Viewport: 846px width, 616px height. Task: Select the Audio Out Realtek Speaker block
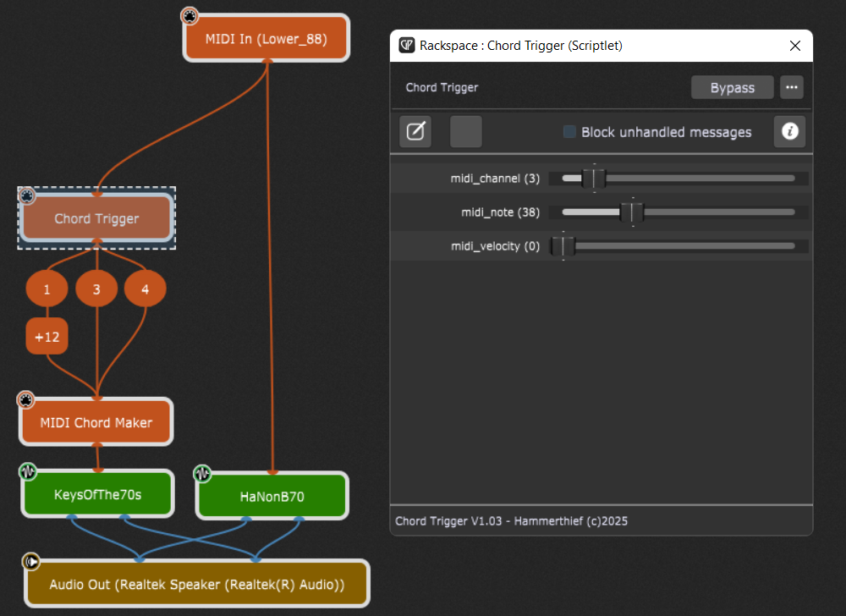click(x=197, y=584)
